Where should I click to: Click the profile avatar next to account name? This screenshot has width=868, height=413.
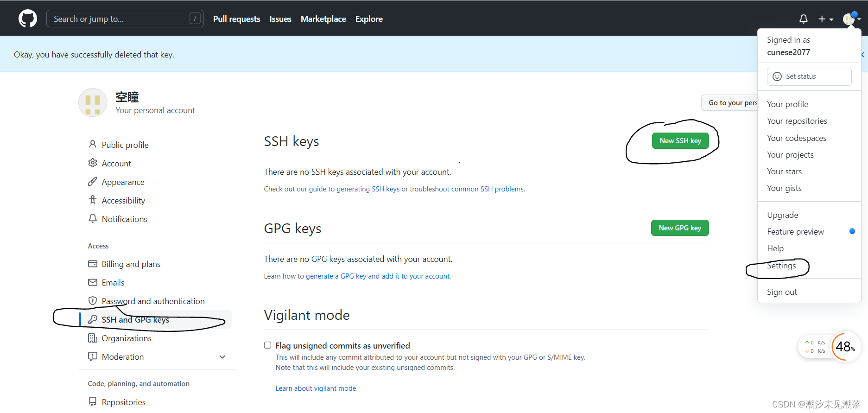[x=93, y=102]
